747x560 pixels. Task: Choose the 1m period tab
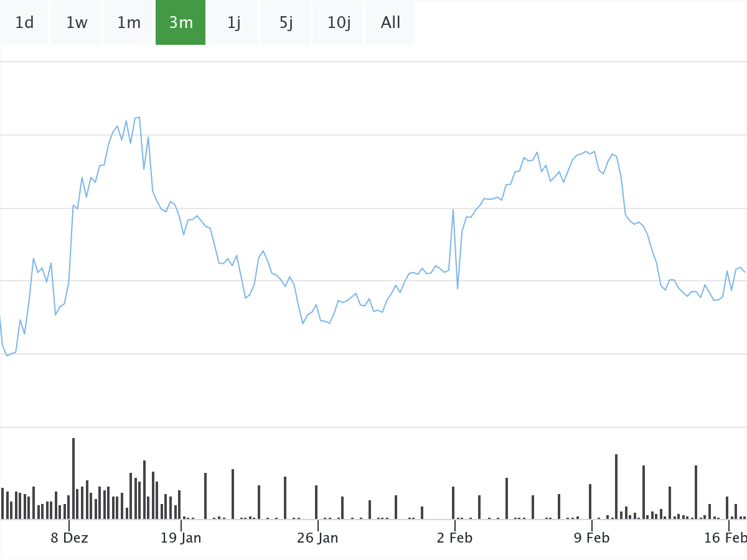(x=129, y=23)
